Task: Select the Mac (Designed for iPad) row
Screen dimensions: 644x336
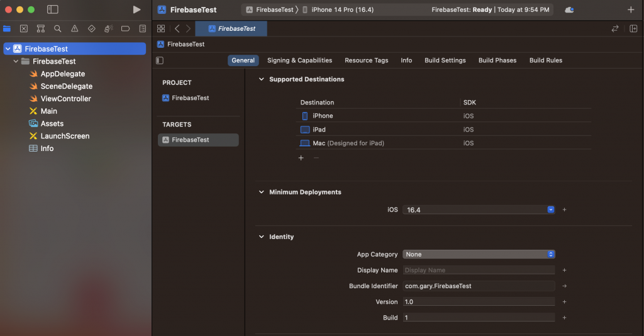Action: tap(443, 143)
